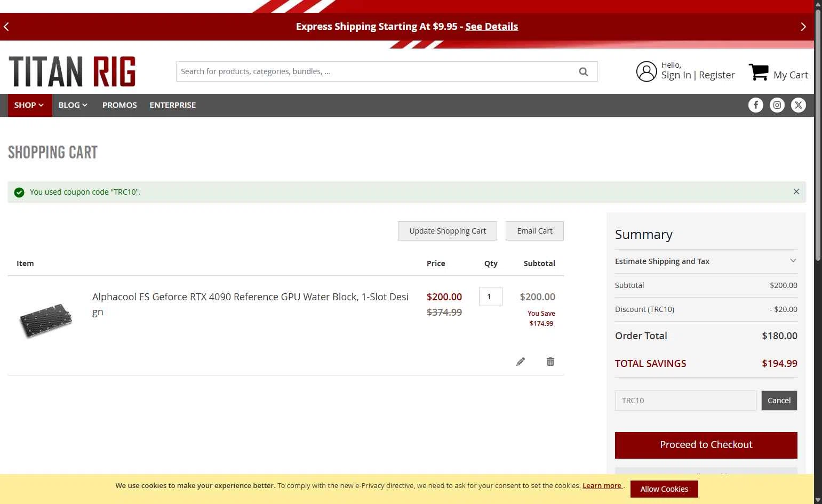Click Allow Cookies button
This screenshot has width=822, height=504.
[664, 489]
